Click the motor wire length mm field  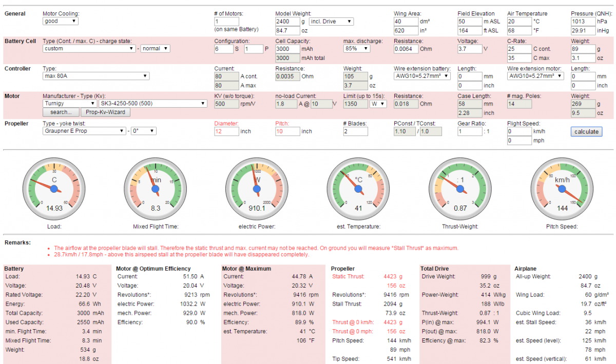[x=583, y=76]
